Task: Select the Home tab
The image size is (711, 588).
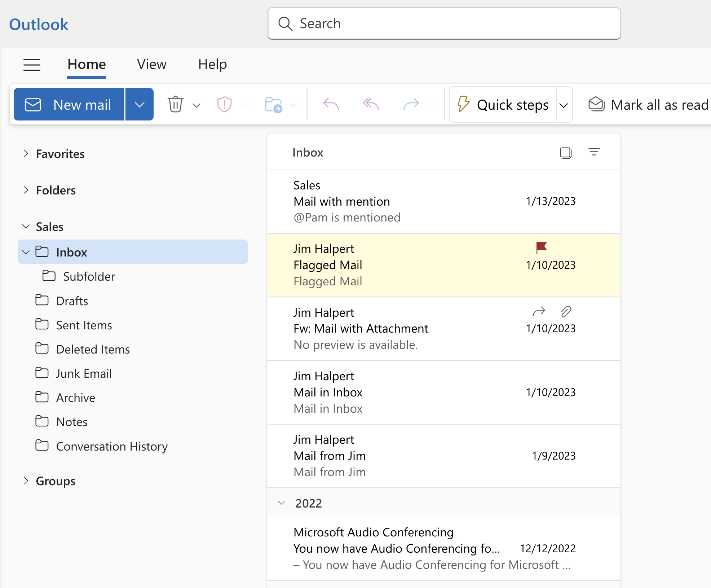Action: pos(87,64)
